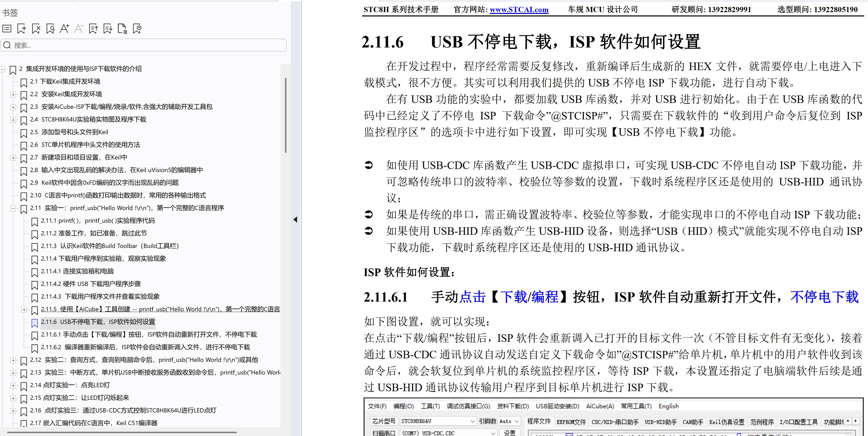Image resolution: width=868 pixels, height=436 pixels.
Task: Collapse the 2.11 实验一 bookmark node
Action: [13, 208]
